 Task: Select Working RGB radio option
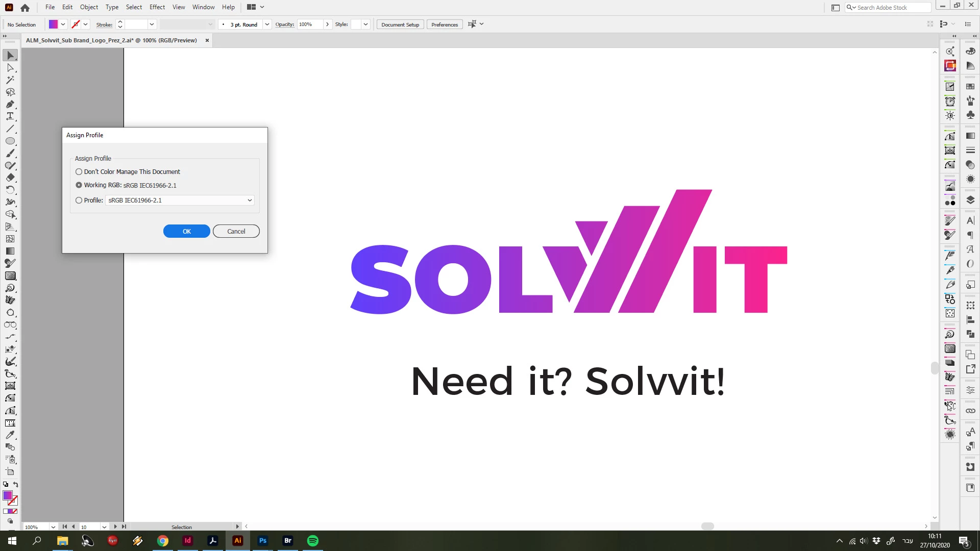tap(79, 185)
